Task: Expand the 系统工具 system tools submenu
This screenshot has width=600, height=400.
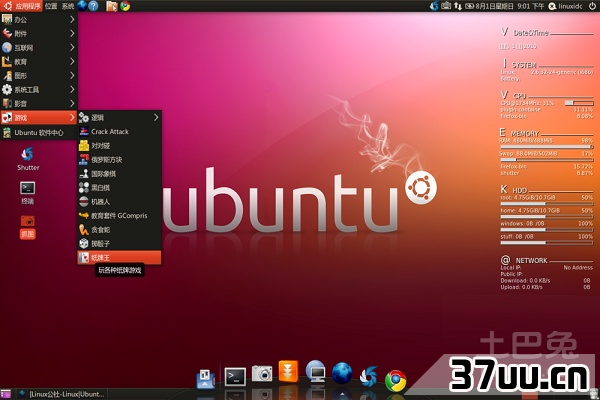Action: tap(39, 90)
